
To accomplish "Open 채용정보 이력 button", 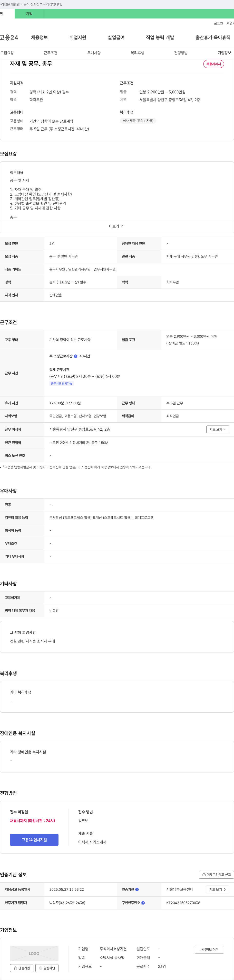I will [209, 950].
